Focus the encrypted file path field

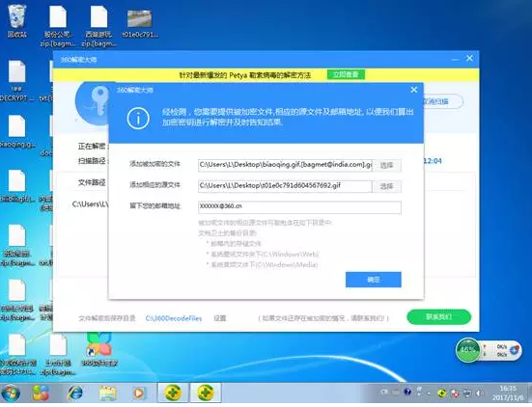coord(285,165)
